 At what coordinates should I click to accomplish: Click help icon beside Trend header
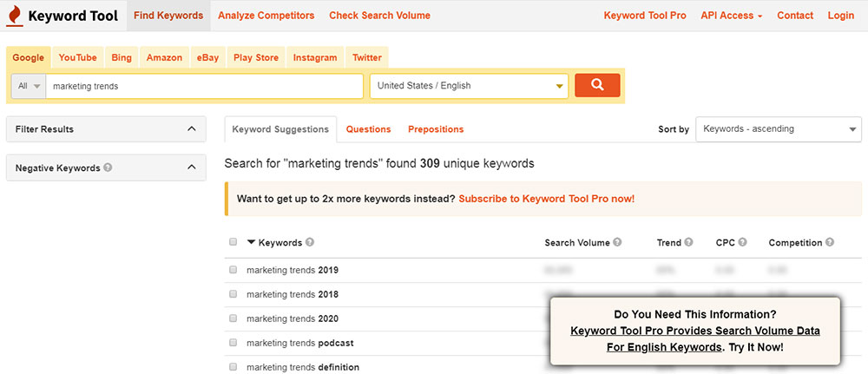(x=688, y=242)
